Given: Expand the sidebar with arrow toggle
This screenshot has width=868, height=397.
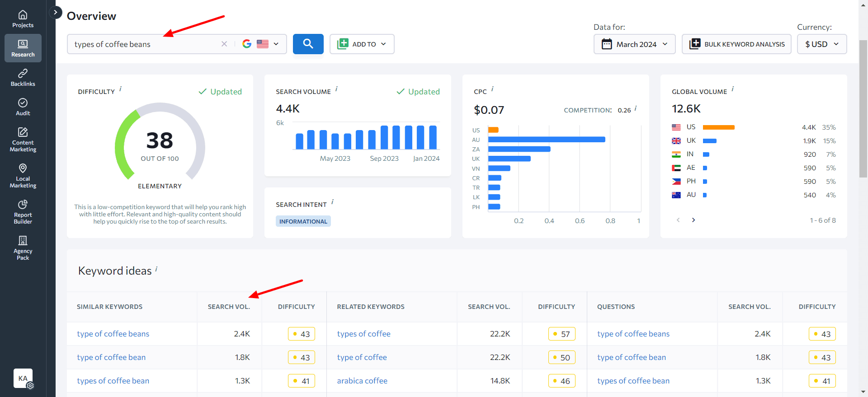Looking at the screenshot, I should click(56, 12).
